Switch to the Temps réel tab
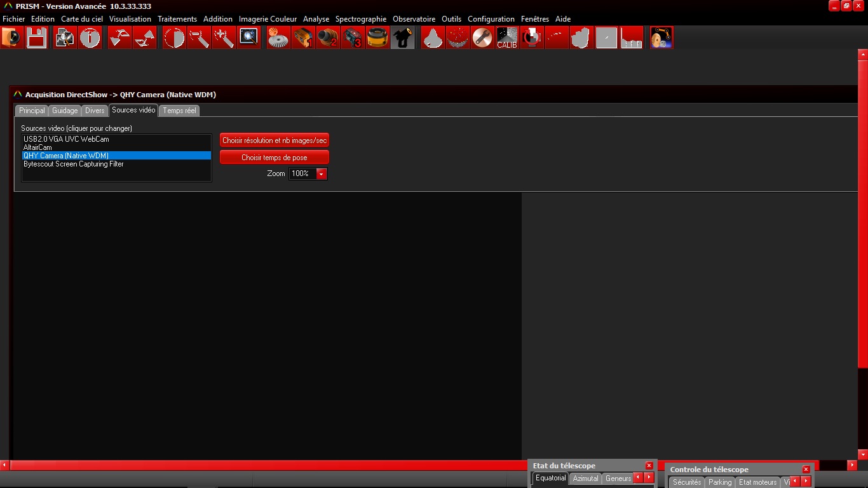Viewport: 868px width, 488px height. [x=179, y=111]
